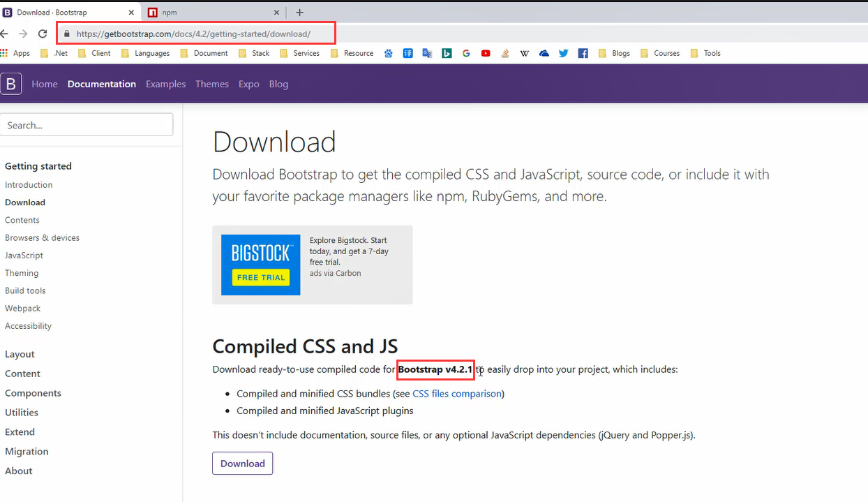Screen dimensions: 868x502
Task: Click the Bootstrap B logo in navbar
Action: [11, 84]
